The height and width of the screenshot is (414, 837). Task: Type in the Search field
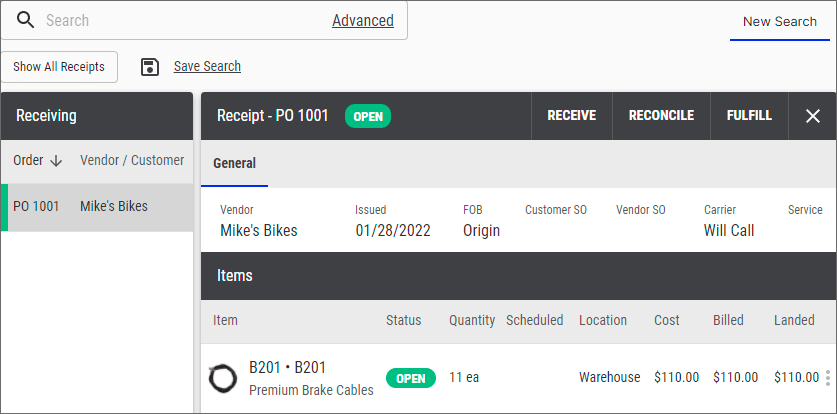click(x=180, y=20)
